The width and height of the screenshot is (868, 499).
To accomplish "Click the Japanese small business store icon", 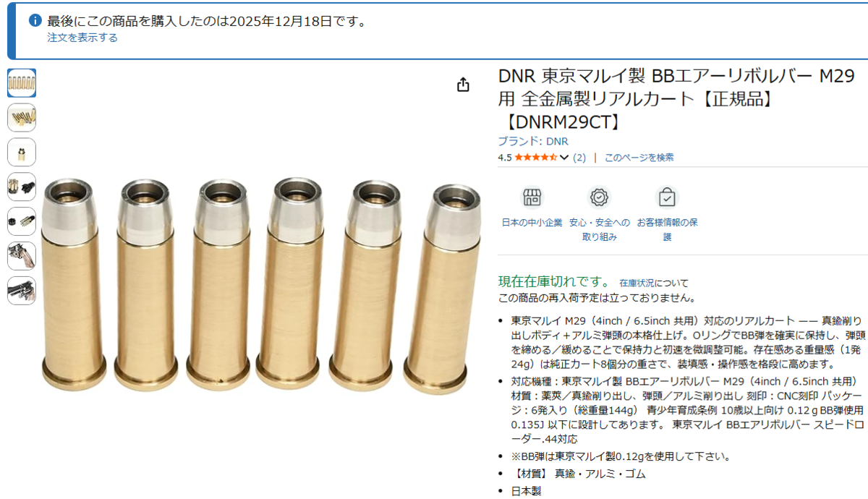I will point(532,197).
